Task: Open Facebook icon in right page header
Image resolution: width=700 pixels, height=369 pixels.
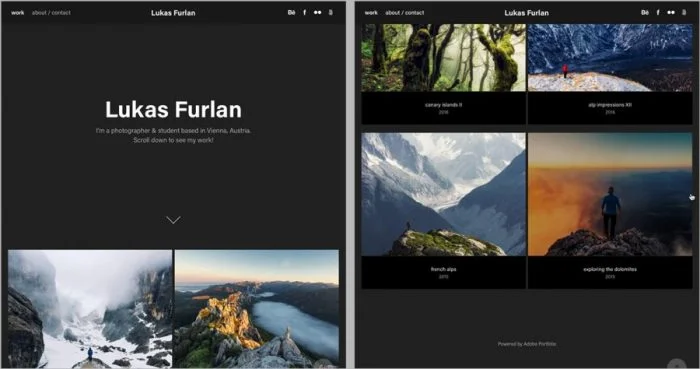Action: (658, 12)
